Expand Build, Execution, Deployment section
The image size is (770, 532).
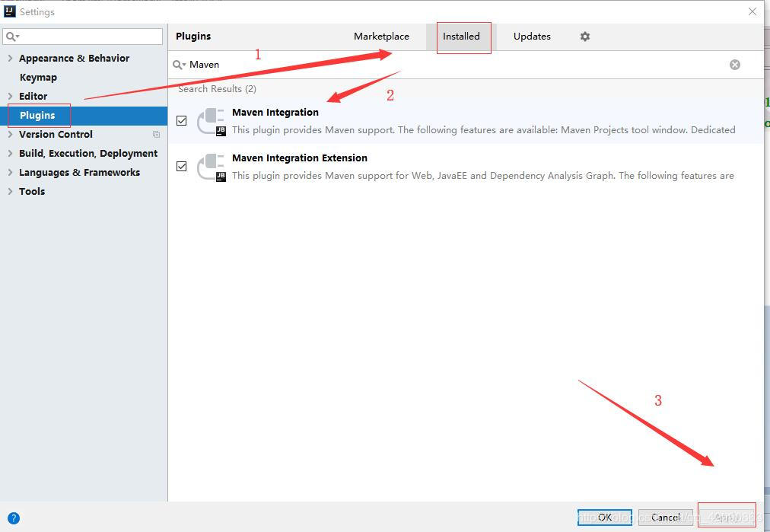(x=10, y=153)
